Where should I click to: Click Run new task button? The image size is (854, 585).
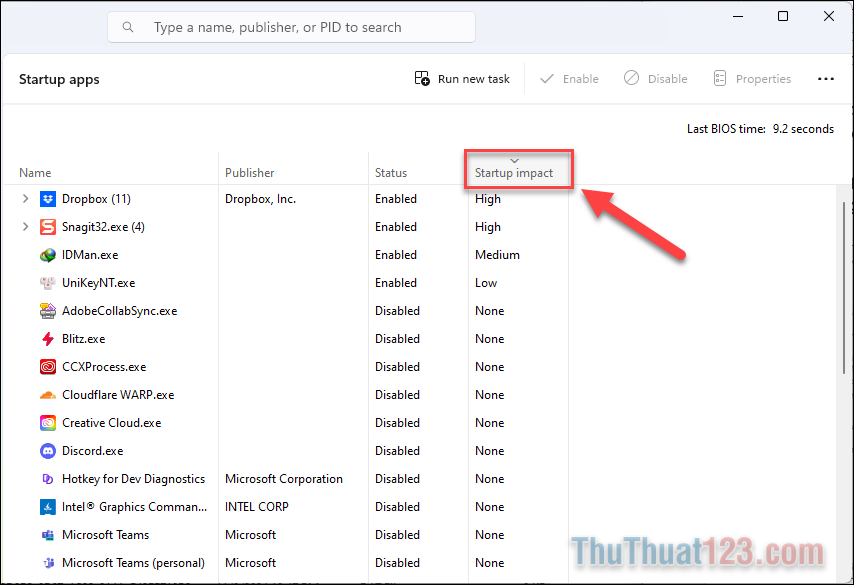pyautogui.click(x=462, y=79)
